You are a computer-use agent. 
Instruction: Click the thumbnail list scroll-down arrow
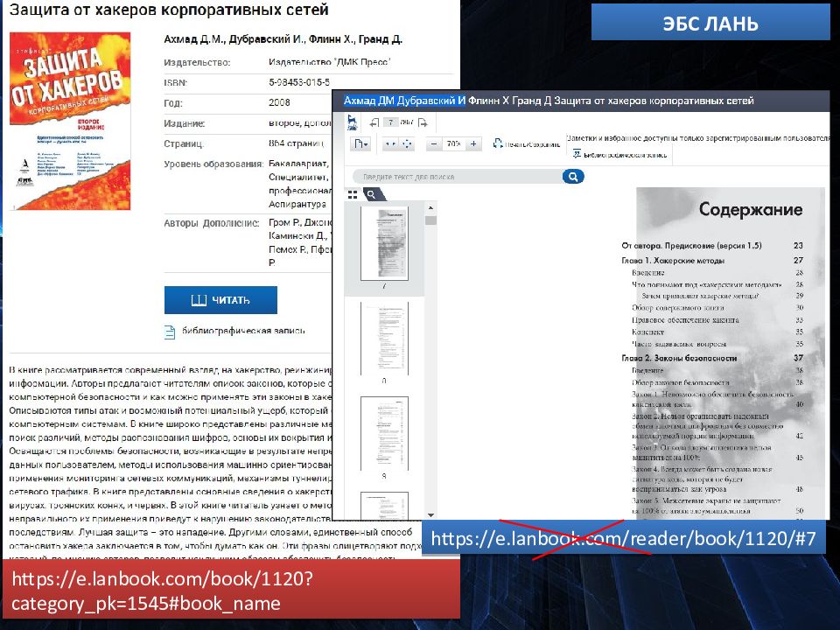click(x=430, y=515)
